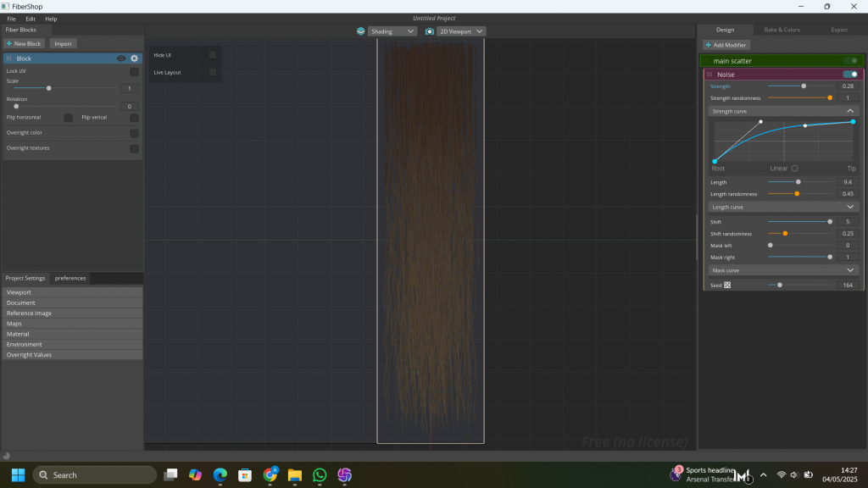Click the Noise modifier drag handle
The width and height of the screenshot is (868, 488).
coord(709,75)
